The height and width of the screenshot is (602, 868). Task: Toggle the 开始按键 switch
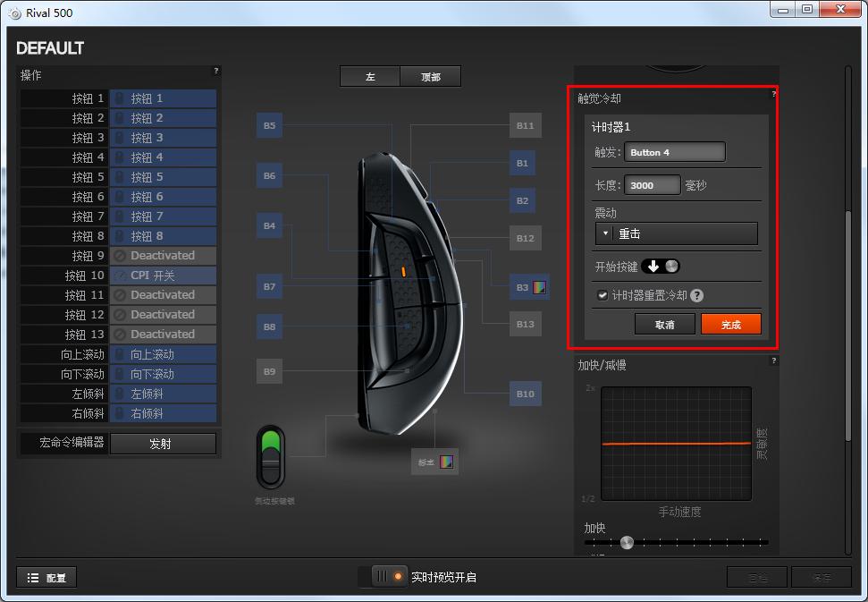tap(661, 266)
